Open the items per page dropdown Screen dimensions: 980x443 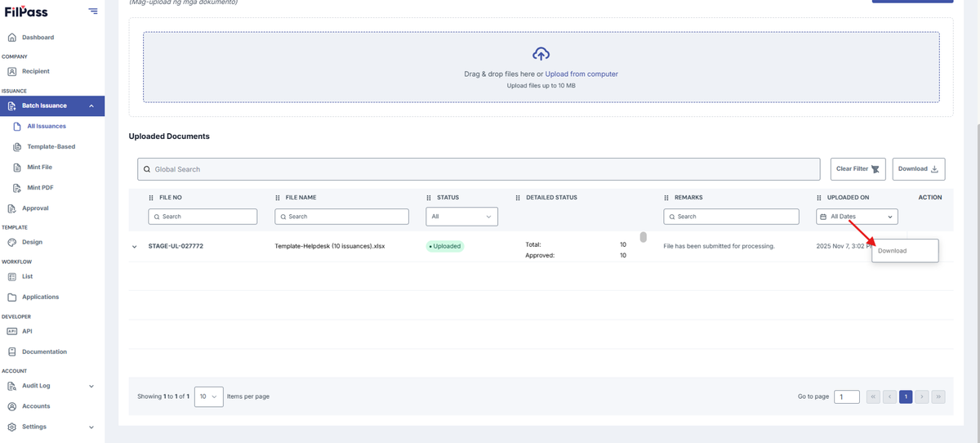(208, 396)
